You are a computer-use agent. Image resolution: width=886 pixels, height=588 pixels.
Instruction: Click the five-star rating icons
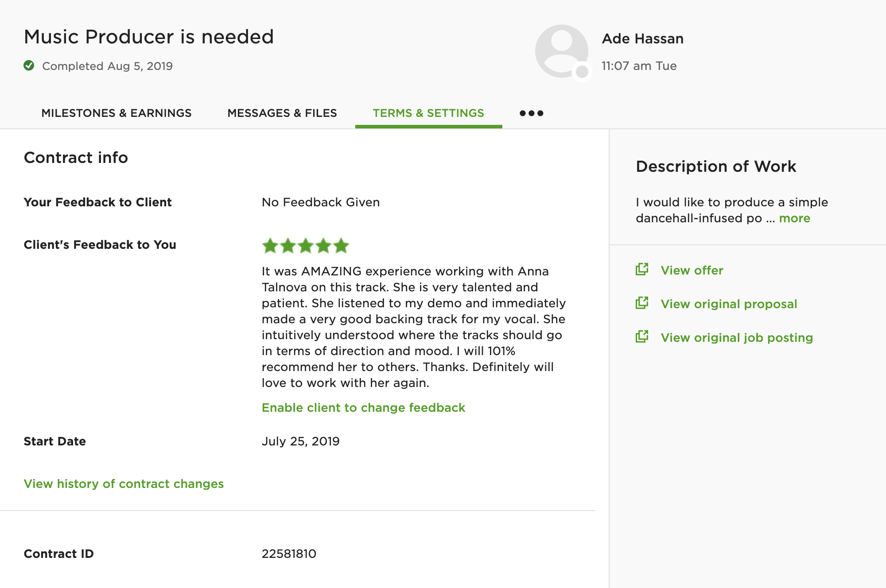coord(306,245)
